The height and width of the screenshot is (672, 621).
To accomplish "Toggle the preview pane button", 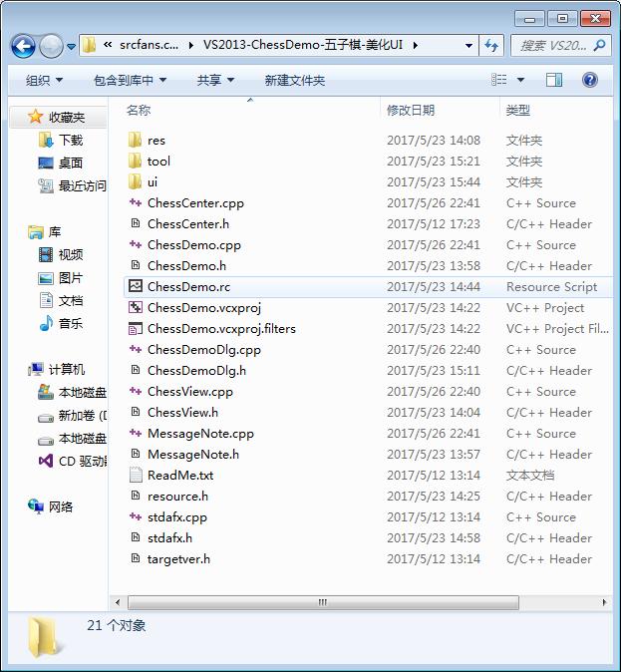I will [x=554, y=80].
